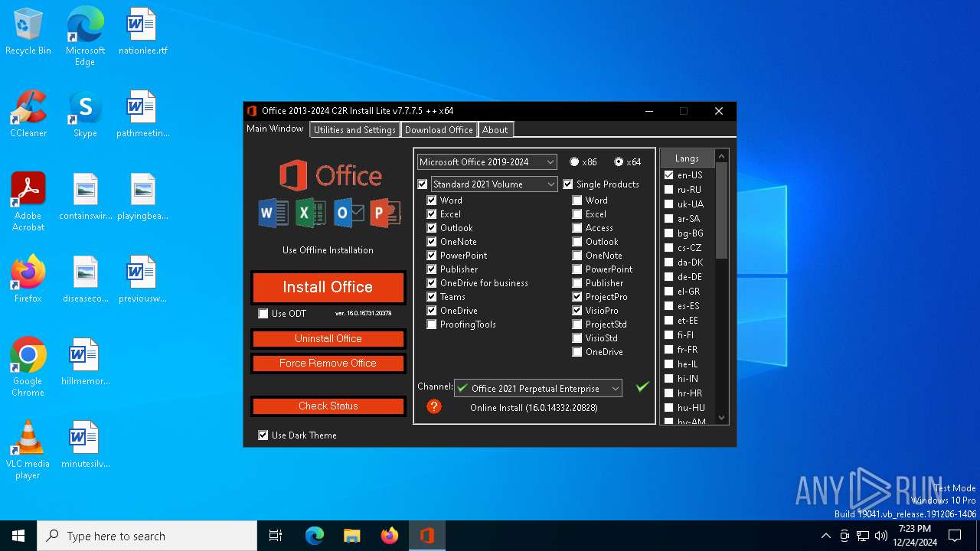Image resolution: width=980 pixels, height=551 pixels.
Task: Click the green checkmark beside the Channel dropdown
Action: click(642, 387)
